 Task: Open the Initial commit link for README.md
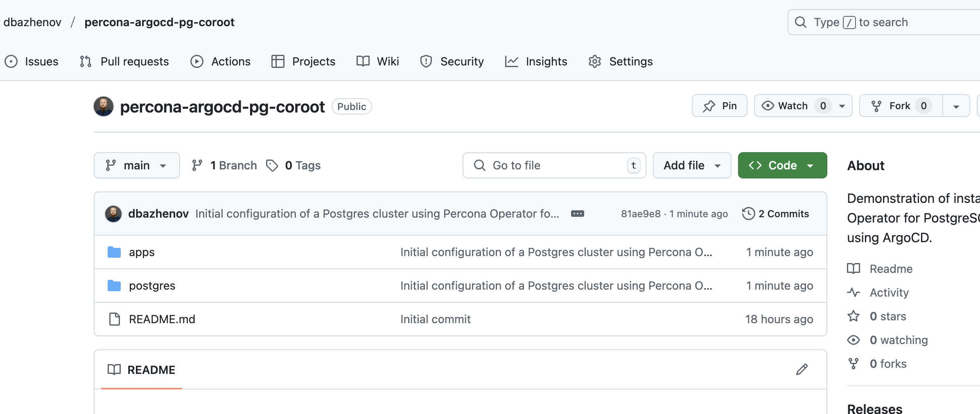[436, 319]
